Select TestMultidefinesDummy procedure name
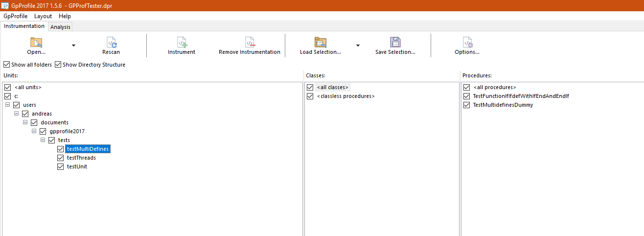644x236 pixels. click(x=503, y=105)
